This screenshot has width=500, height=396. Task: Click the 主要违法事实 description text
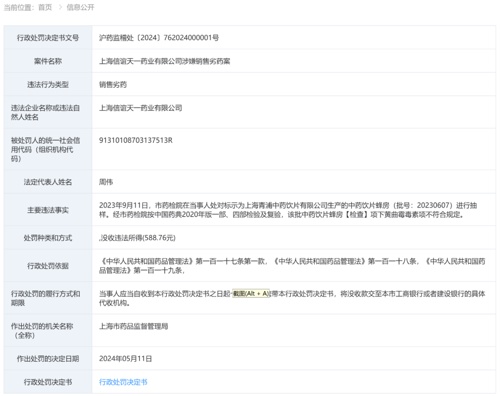[288, 210]
